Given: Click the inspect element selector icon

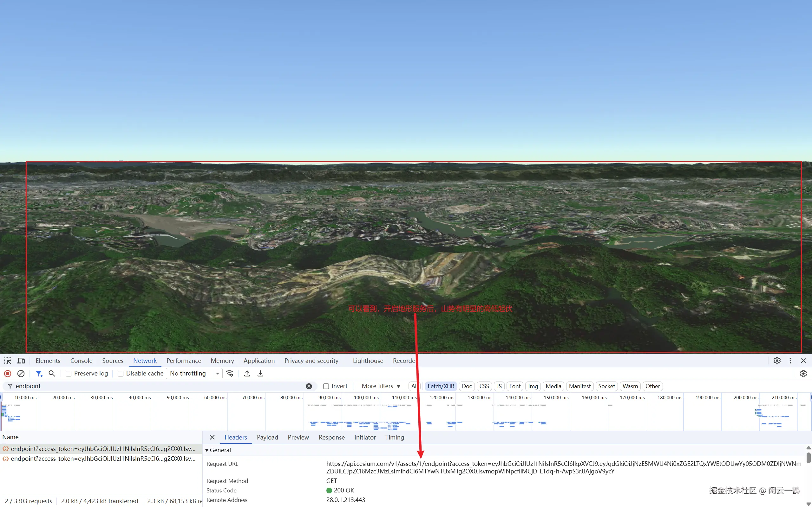Looking at the screenshot, I should pos(7,361).
